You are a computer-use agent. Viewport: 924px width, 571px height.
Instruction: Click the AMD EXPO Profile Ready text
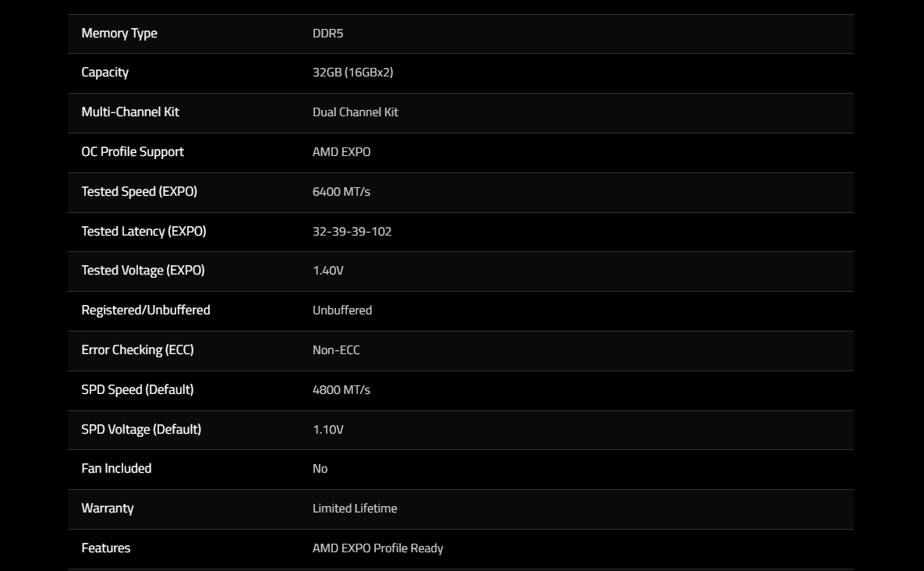click(x=377, y=548)
